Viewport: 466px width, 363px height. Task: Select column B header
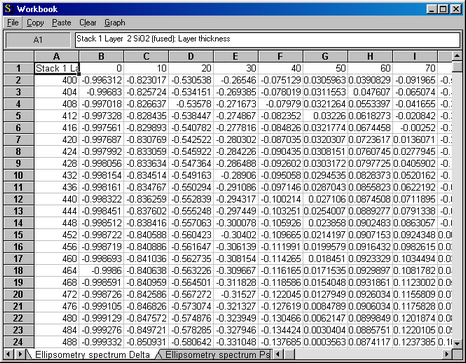click(101, 56)
